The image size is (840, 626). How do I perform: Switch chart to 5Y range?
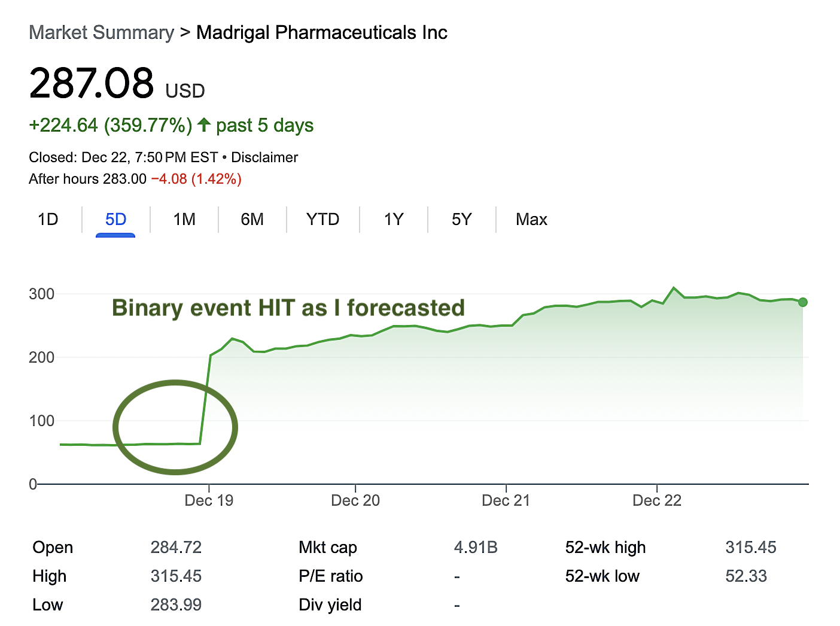pyautogui.click(x=461, y=220)
